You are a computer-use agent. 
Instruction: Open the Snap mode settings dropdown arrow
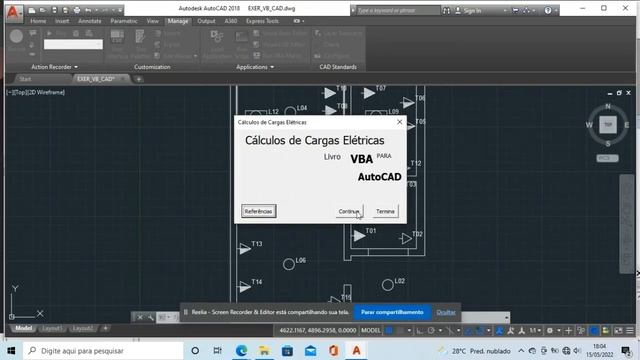pyautogui.click(x=409, y=331)
